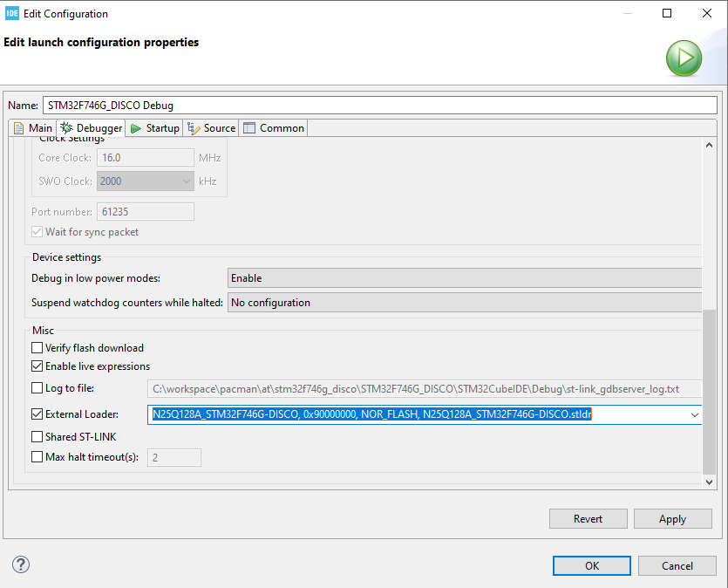Viewport: 728px width, 588px height.
Task: Disable Enable live expressions checkbox
Action: [x=37, y=366]
